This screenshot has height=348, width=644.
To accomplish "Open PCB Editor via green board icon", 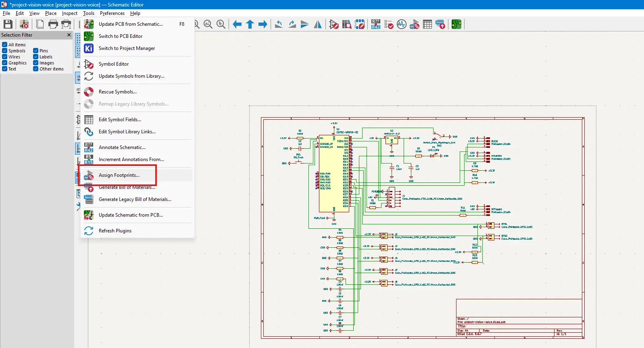I will click(456, 25).
